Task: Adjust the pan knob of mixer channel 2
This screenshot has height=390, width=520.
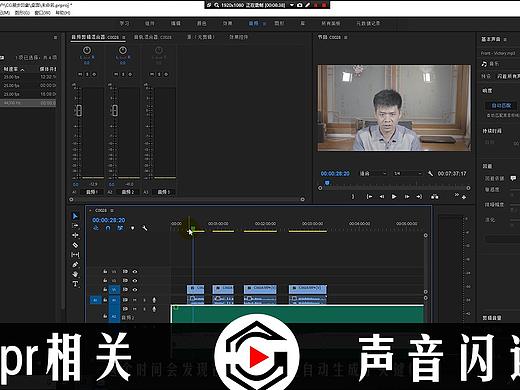Action: tap(123, 50)
